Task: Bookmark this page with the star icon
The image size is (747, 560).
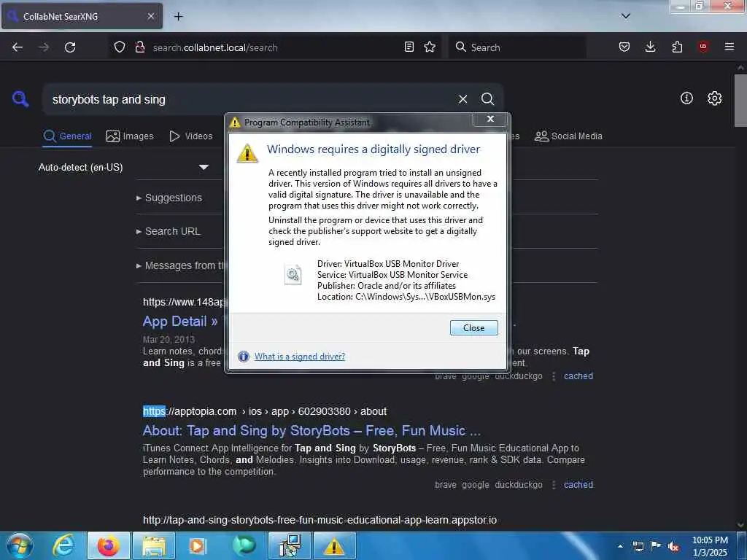Action: click(x=430, y=47)
